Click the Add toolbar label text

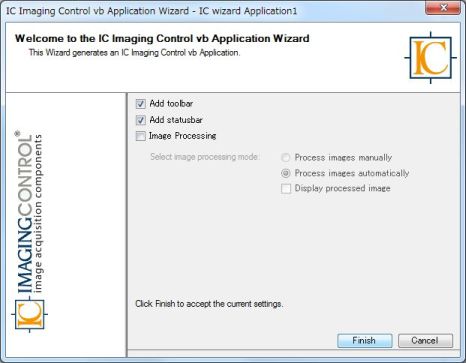pyautogui.click(x=171, y=104)
